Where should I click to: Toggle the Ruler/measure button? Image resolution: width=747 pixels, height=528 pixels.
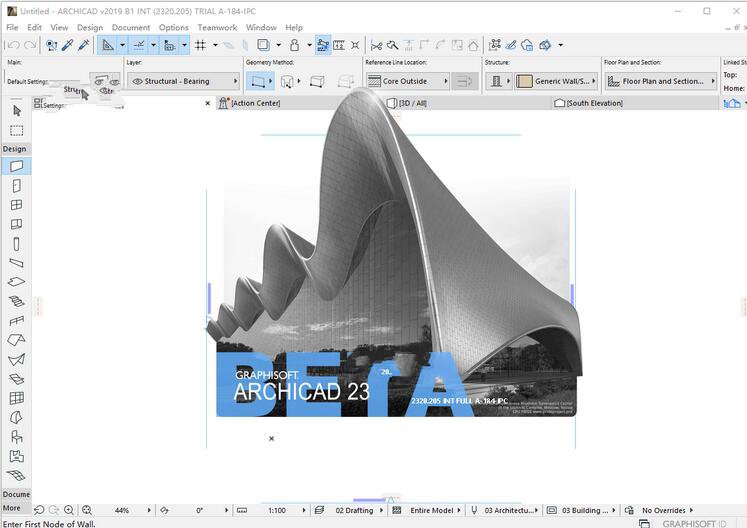click(339, 45)
